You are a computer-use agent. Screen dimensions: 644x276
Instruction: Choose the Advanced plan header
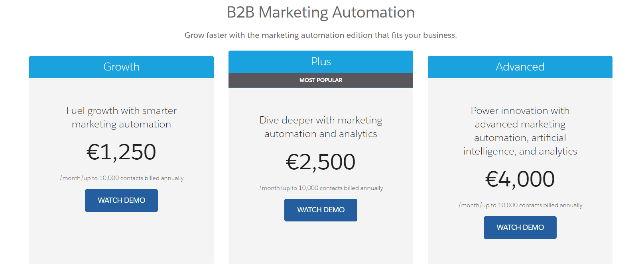point(520,67)
